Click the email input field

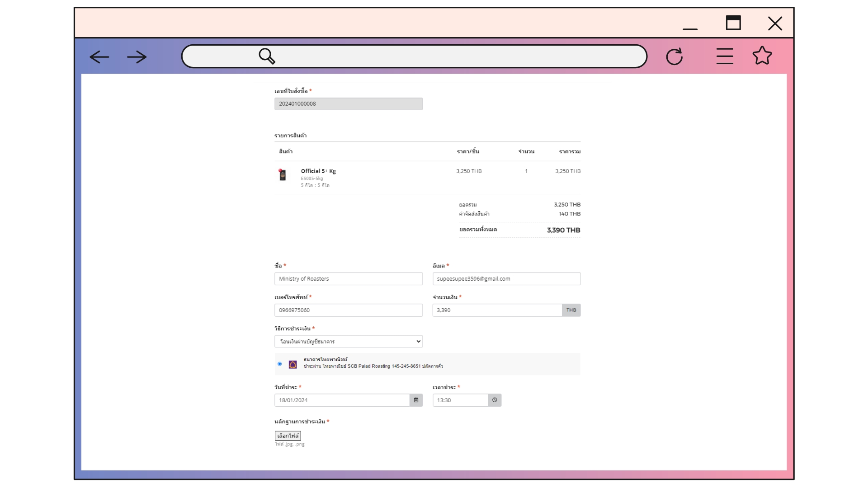(x=506, y=279)
